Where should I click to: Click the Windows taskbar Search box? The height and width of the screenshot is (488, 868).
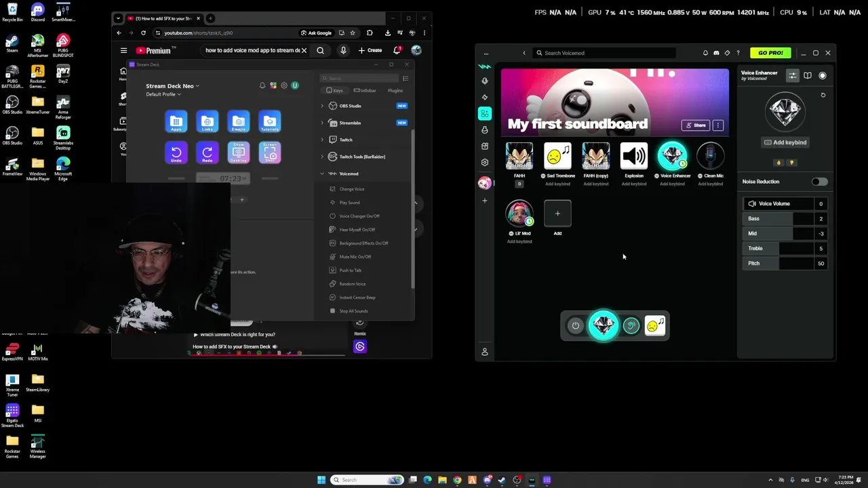367,480
